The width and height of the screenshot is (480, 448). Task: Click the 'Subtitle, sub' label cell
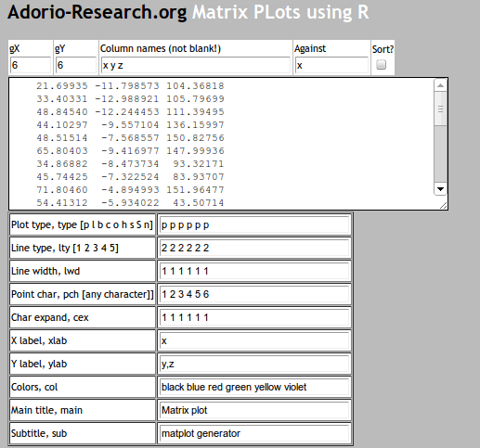pos(83,433)
